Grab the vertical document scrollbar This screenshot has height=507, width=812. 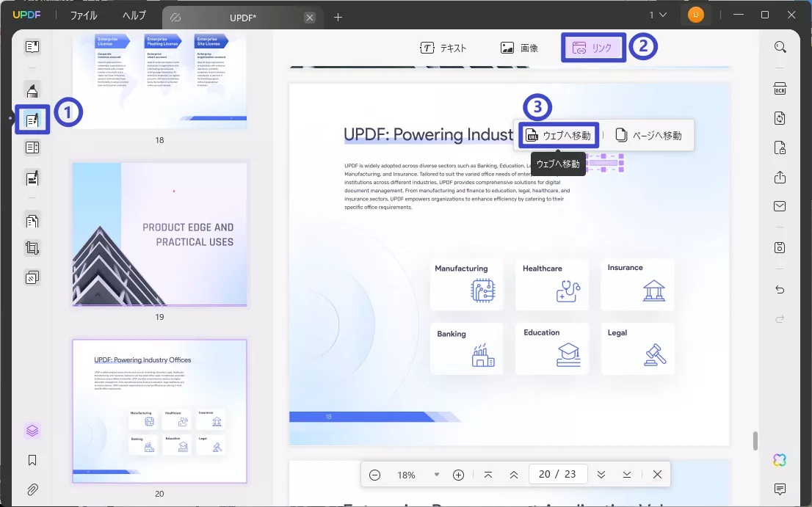pyautogui.click(x=755, y=441)
